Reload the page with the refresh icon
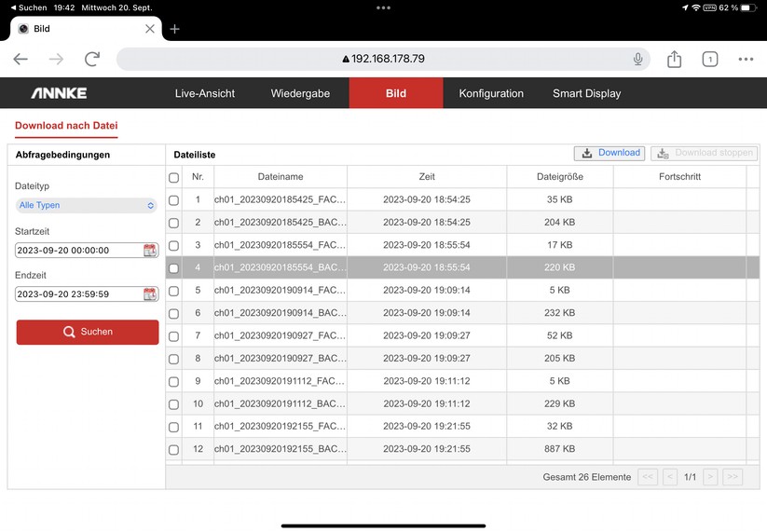This screenshot has height=532, width=767. coord(91,59)
